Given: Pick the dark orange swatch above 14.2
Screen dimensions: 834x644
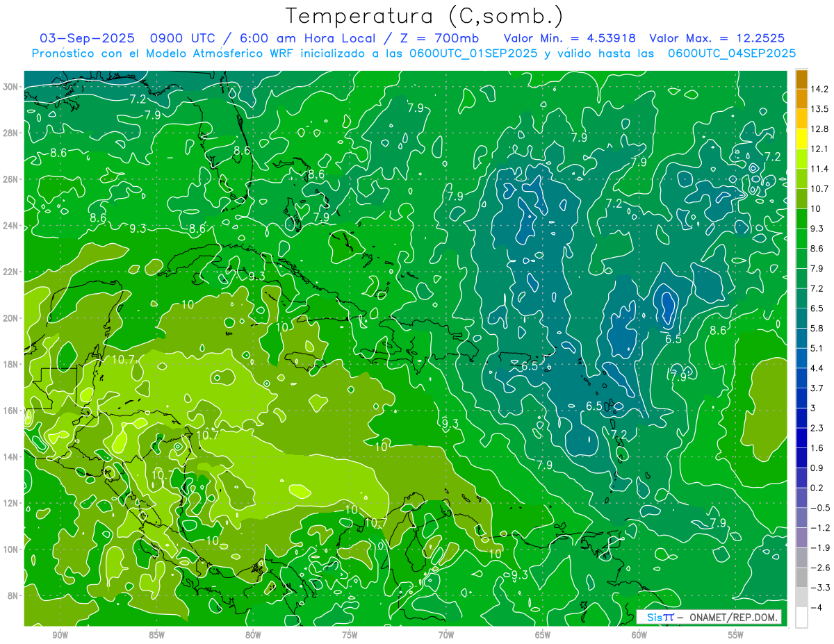Looking at the screenshot, I should [x=801, y=79].
